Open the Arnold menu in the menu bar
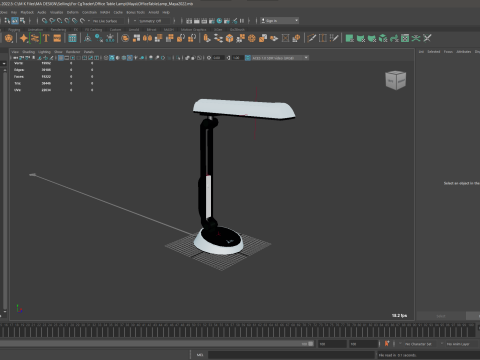Screen dimensions: 480x360 click(x=154, y=12)
